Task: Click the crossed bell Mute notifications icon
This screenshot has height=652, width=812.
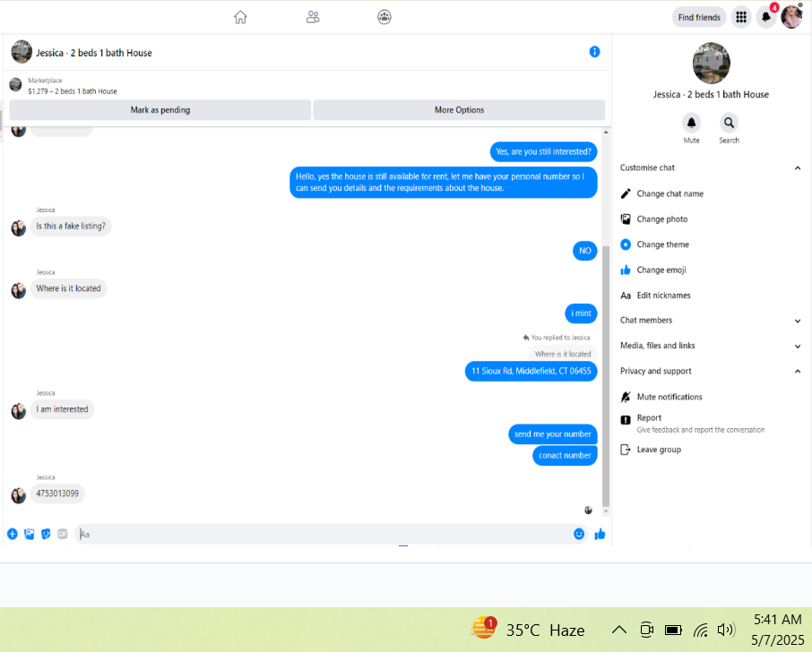Action: tap(626, 397)
